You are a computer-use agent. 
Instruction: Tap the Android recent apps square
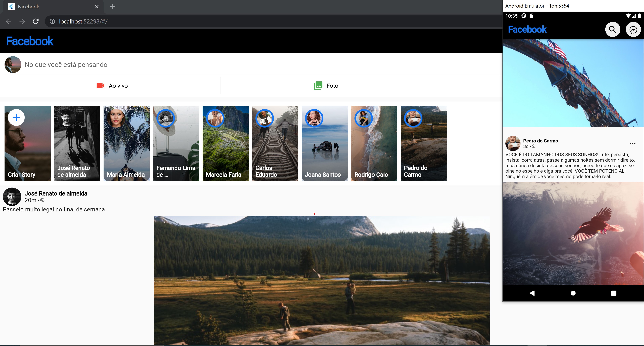click(613, 293)
